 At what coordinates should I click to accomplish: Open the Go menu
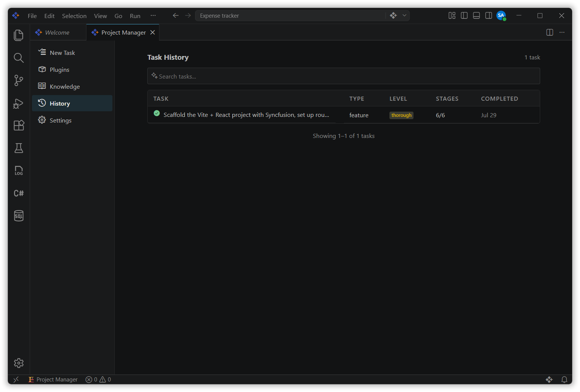(118, 16)
